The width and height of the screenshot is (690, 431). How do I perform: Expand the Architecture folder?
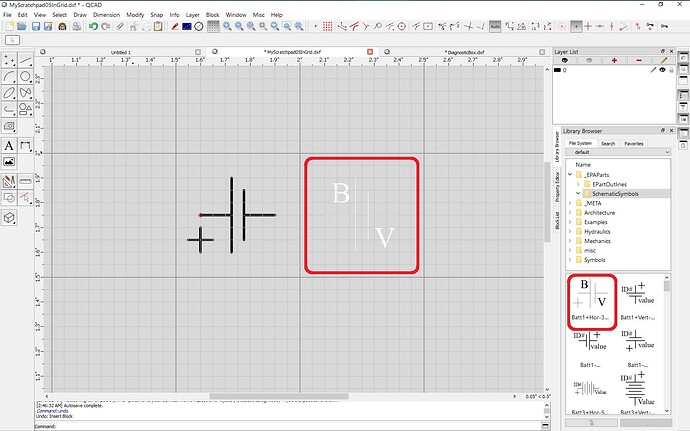570,212
